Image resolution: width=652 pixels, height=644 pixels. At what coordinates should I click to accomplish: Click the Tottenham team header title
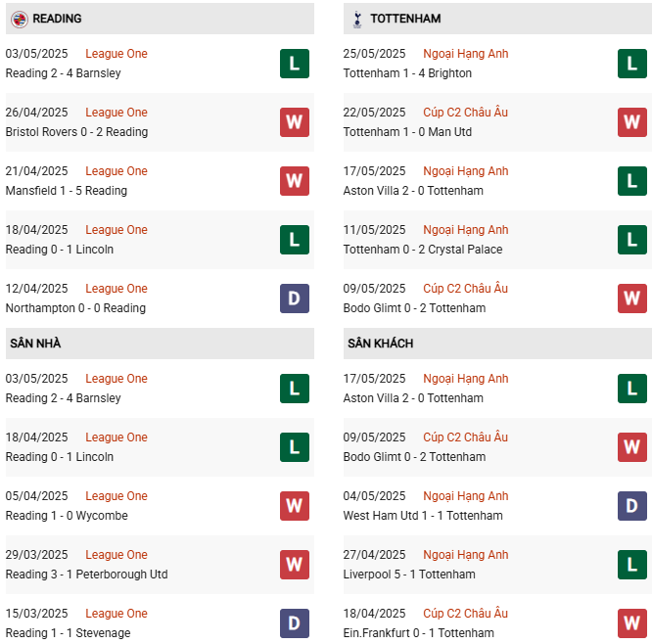(405, 19)
